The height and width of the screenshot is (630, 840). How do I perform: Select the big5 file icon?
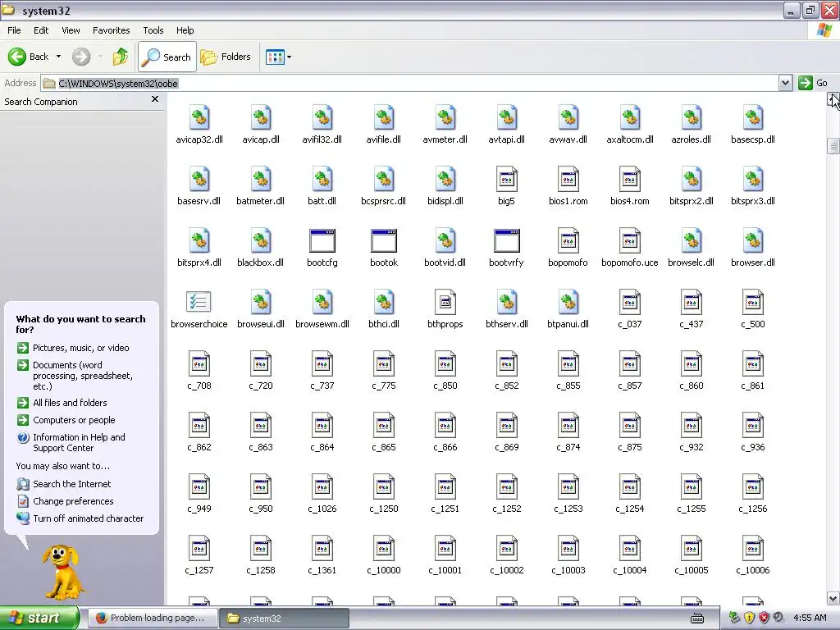coord(507,179)
